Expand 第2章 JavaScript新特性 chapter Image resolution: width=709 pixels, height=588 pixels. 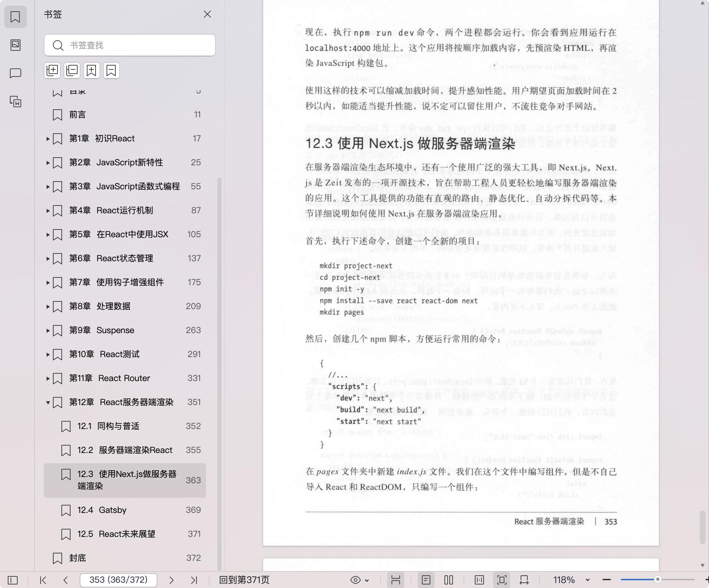[48, 163]
